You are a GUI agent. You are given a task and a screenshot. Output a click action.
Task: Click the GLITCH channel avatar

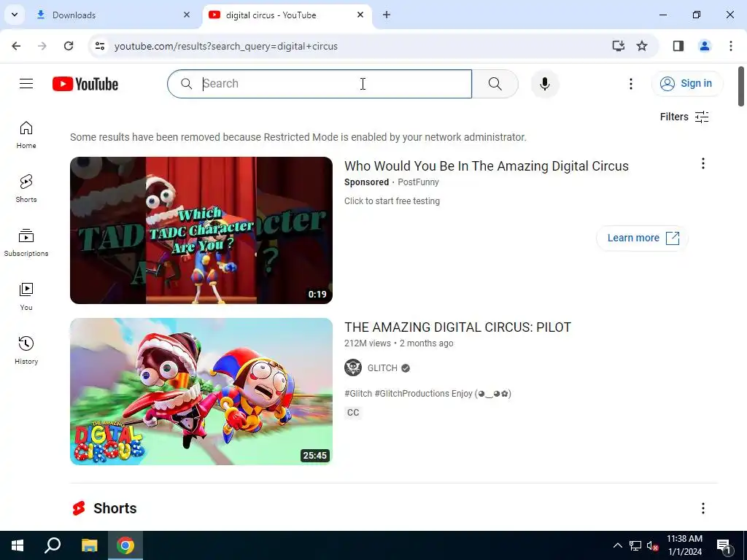353,367
